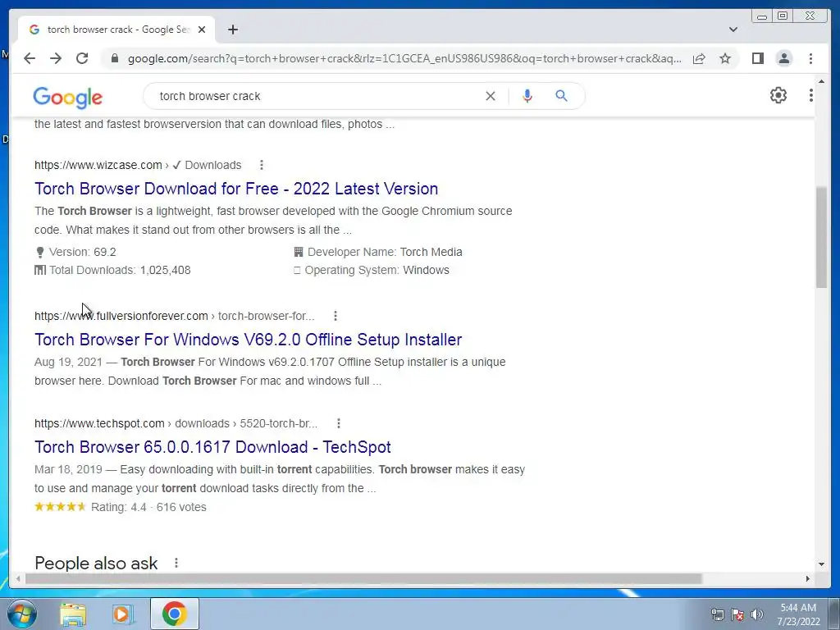Open the clock showing 5:44 AM
Screen dimensions: 840x630
[x=798, y=614]
